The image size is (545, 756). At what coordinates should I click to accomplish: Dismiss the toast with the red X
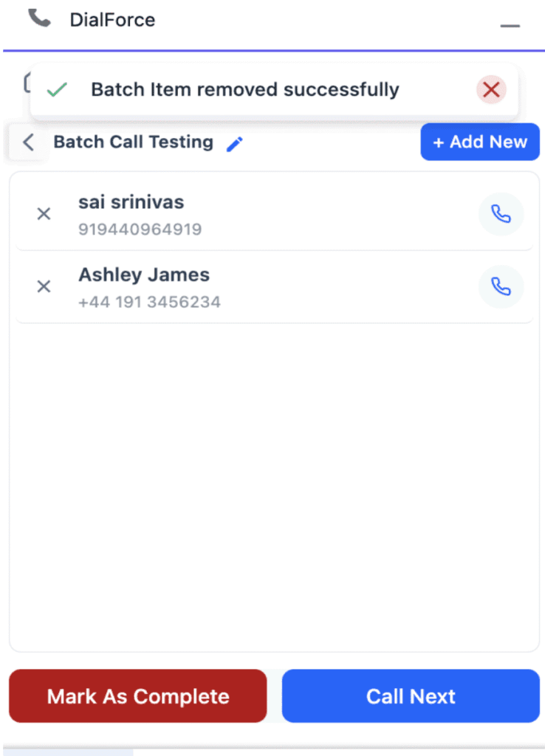point(491,90)
